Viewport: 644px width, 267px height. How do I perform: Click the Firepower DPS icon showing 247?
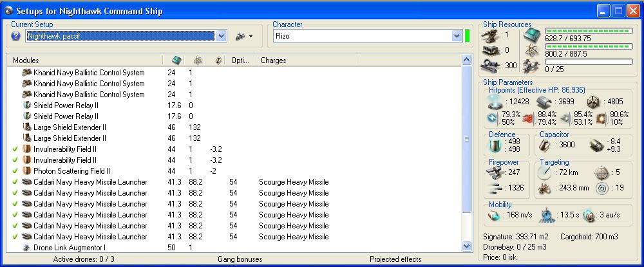[495, 172]
